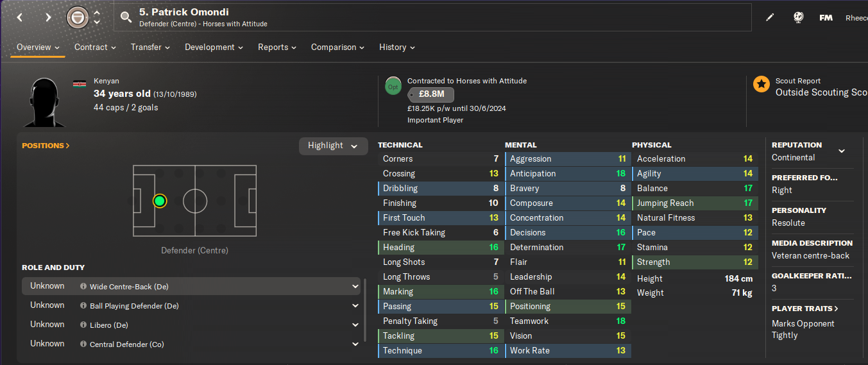Screen dimensions: 868x365
Task: Click the search magnifier icon
Action: pos(126,17)
